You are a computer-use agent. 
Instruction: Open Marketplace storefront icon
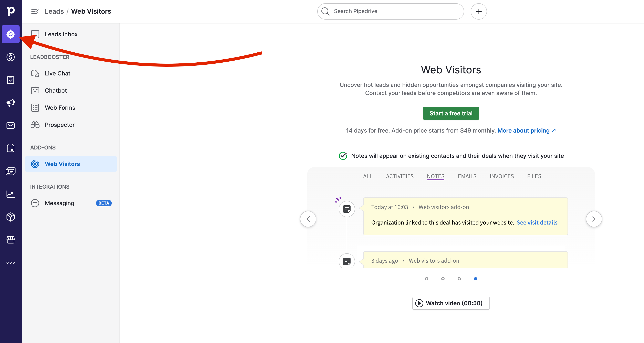point(10,240)
